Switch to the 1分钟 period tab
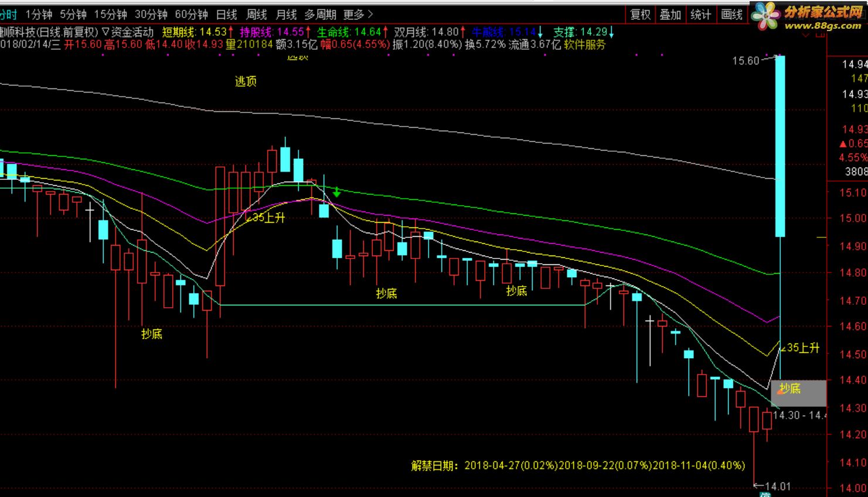 coord(39,15)
